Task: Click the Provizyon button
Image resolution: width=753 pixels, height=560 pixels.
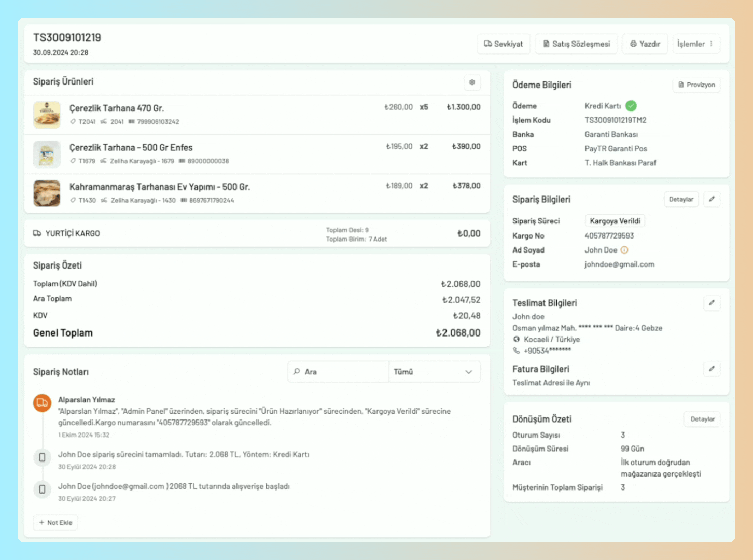Action: click(696, 85)
